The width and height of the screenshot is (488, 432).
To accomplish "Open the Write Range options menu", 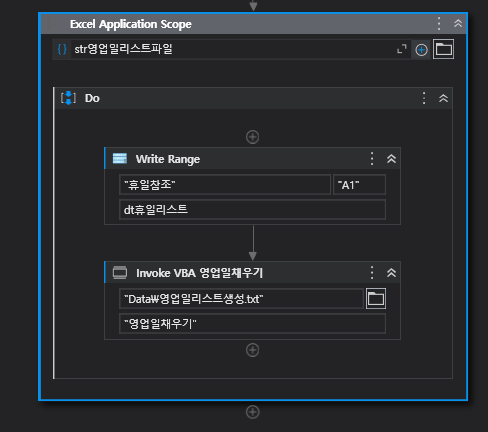I will pyautogui.click(x=372, y=159).
